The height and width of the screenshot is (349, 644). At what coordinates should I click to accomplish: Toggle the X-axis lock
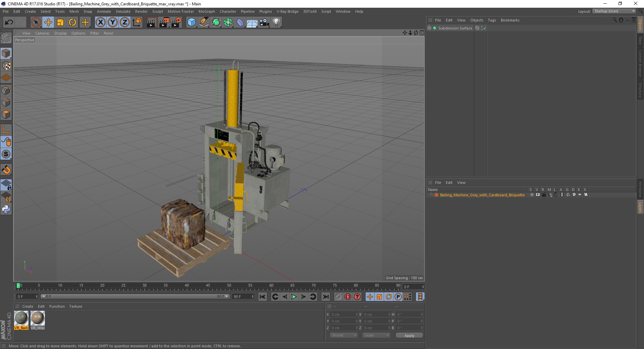(100, 22)
